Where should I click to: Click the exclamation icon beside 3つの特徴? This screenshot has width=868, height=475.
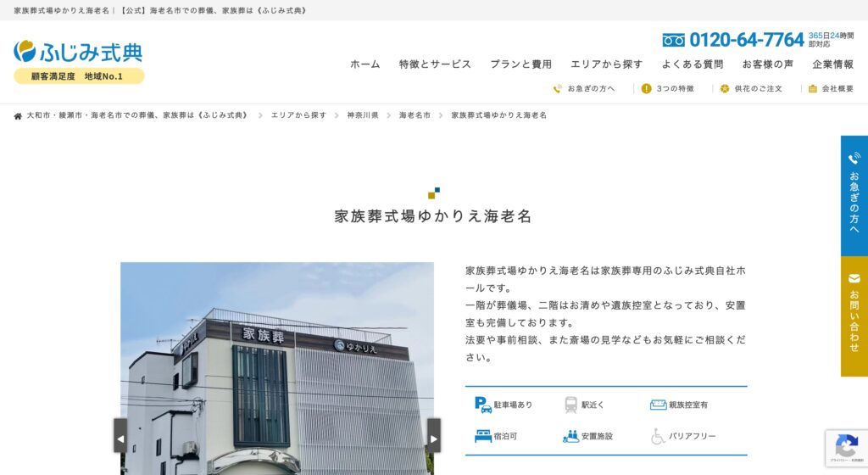[x=647, y=88]
